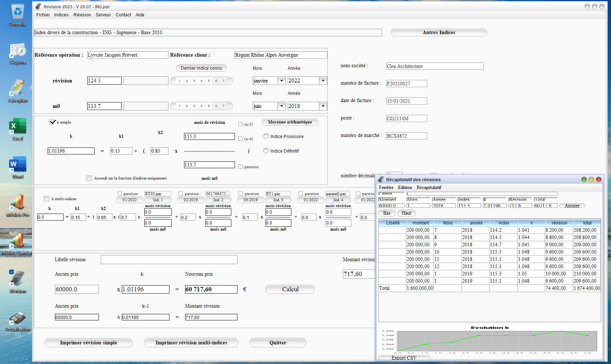611x364 pixels.
Task: Click the Haut button in recap window
Action: click(407, 213)
